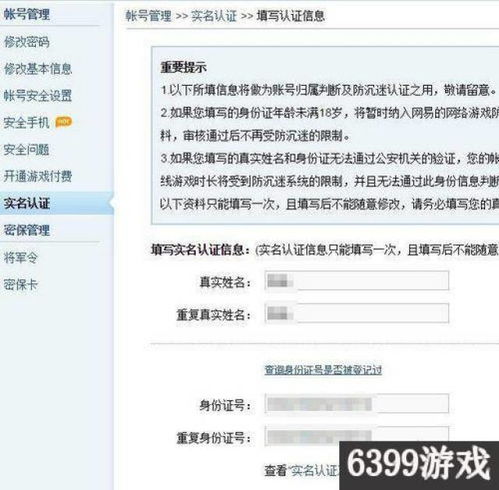Select 修改基本信息 sidebar item
Image resolution: width=499 pixels, height=490 pixels.
[x=38, y=69]
